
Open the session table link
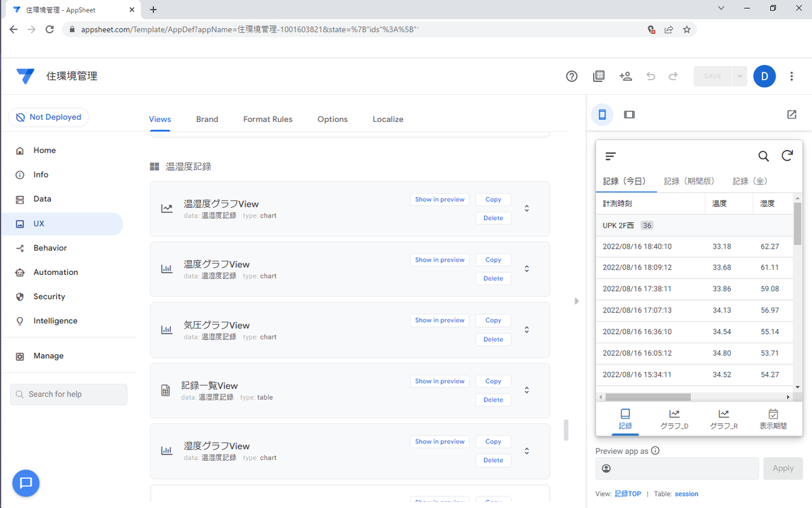click(x=686, y=494)
